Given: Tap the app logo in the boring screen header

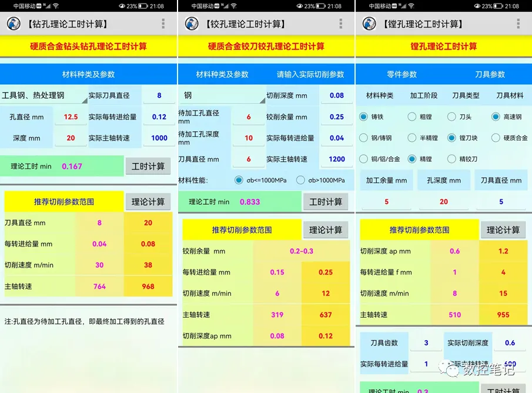Looking at the screenshot, I should [x=369, y=24].
